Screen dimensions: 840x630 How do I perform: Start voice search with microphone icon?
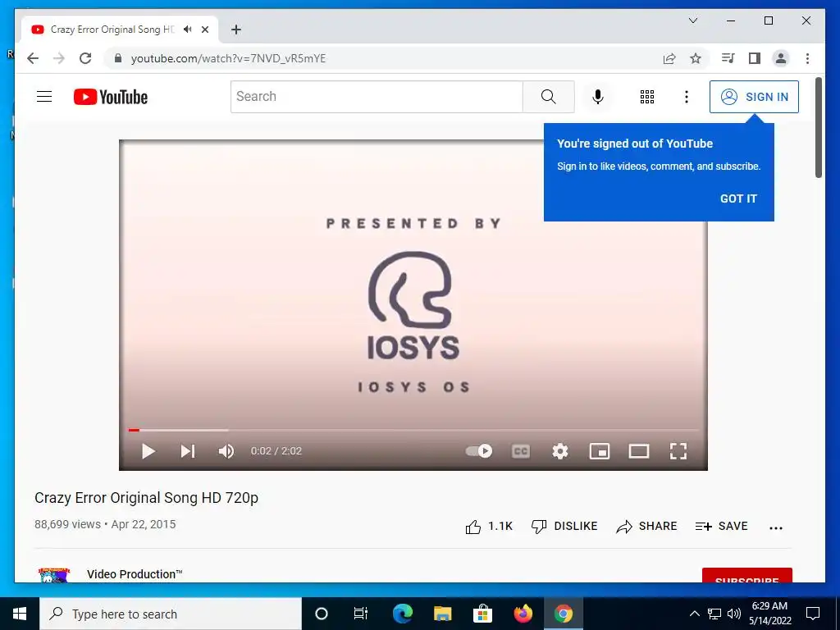[x=598, y=97]
